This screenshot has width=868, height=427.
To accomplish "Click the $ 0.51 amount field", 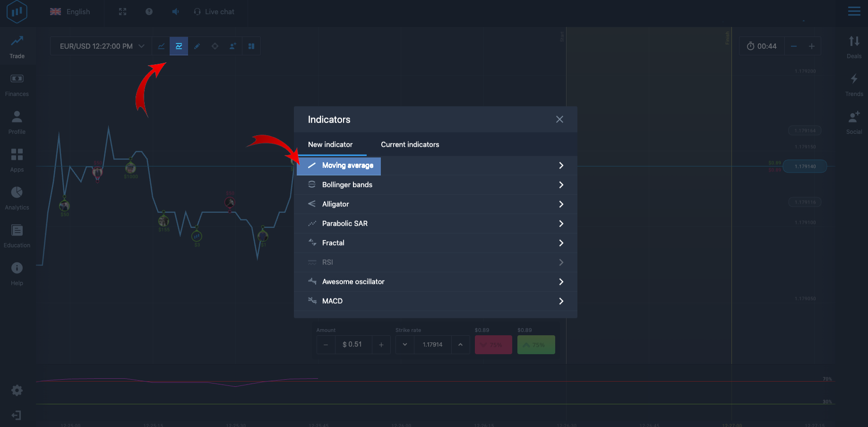I will click(353, 345).
